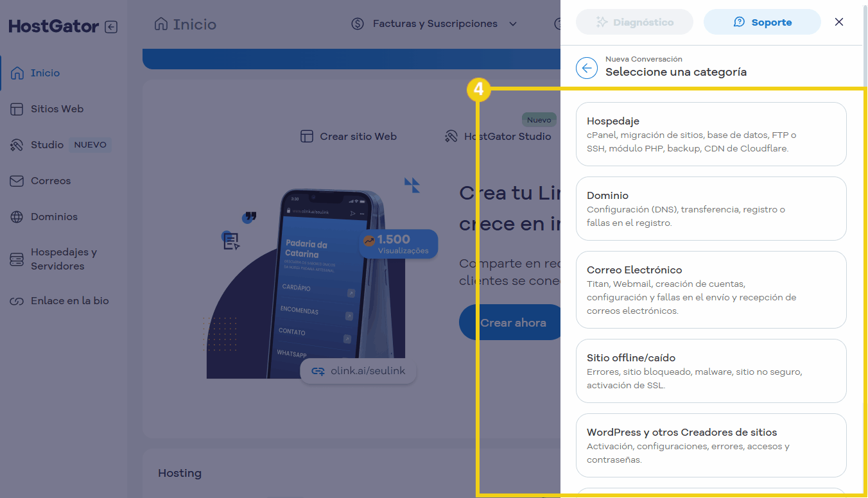Choose the Hospedaje support category
This screenshot has width=868, height=498.
click(711, 134)
